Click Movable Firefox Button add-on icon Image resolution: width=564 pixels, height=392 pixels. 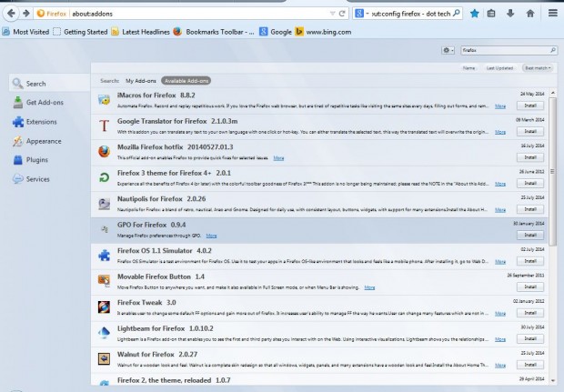pyautogui.click(x=104, y=281)
